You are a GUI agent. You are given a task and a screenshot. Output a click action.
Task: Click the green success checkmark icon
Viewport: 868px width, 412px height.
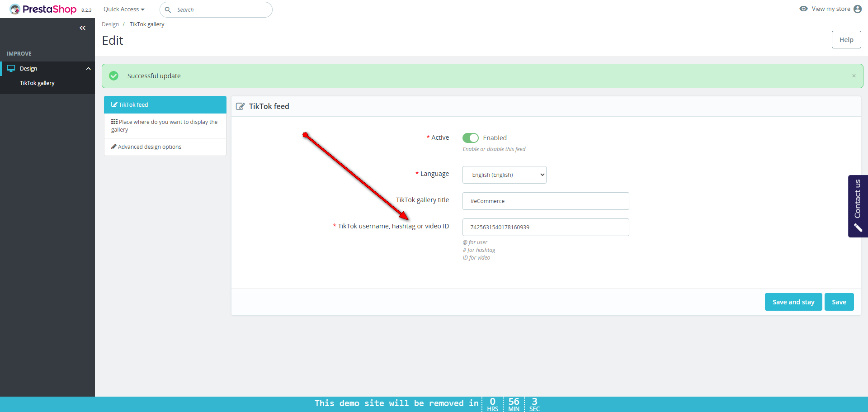114,76
